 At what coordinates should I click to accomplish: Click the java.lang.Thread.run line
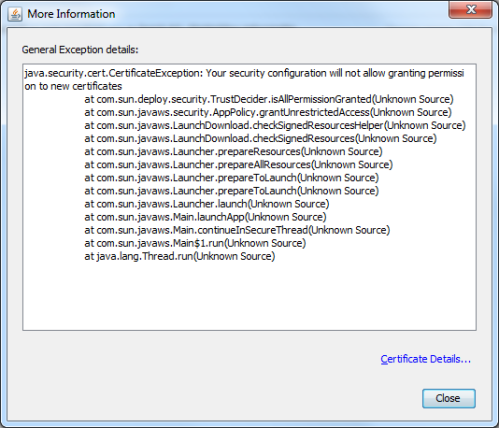[x=179, y=256]
